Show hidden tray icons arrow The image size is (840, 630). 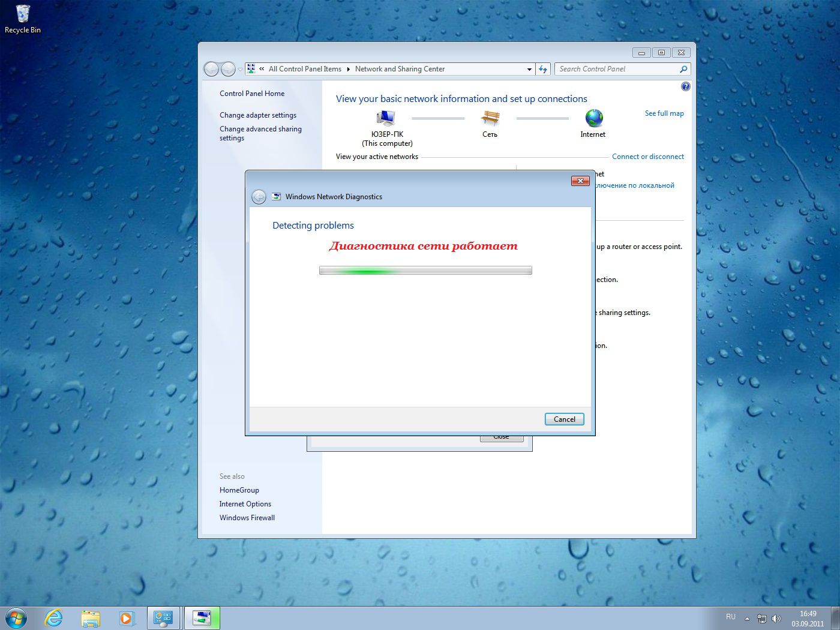click(x=747, y=619)
